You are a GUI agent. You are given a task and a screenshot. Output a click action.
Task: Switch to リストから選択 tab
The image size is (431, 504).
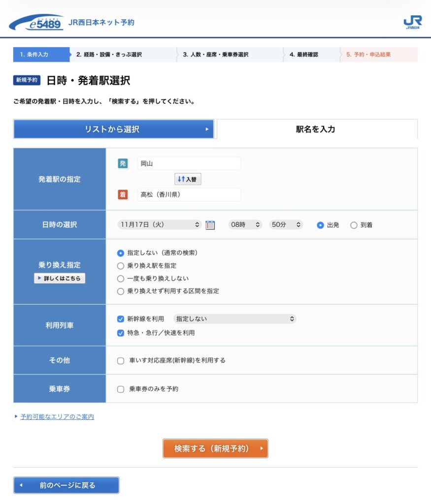114,129
